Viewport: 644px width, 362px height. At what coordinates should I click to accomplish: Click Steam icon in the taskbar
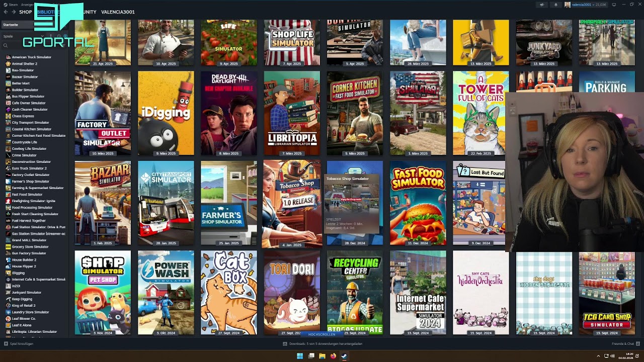344,356
